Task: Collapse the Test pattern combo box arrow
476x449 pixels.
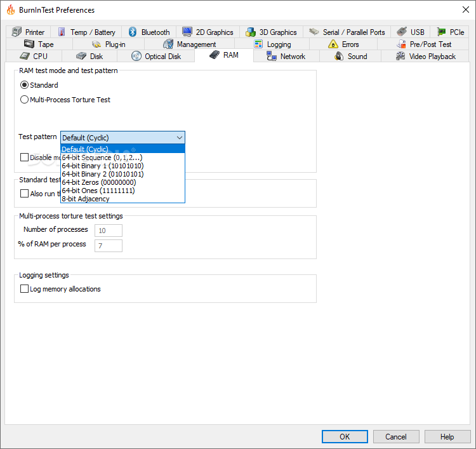Action: 180,138
